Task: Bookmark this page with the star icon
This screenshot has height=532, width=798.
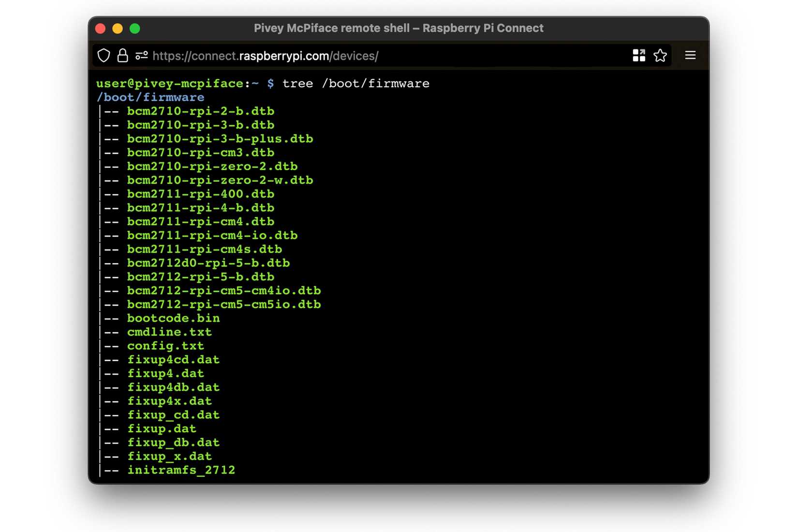Action: coord(660,56)
